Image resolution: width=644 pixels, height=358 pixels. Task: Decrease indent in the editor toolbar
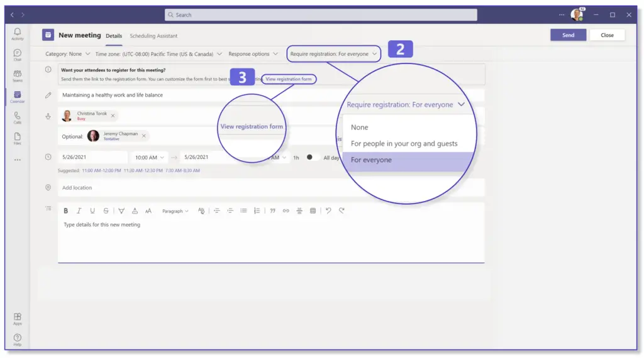click(217, 211)
